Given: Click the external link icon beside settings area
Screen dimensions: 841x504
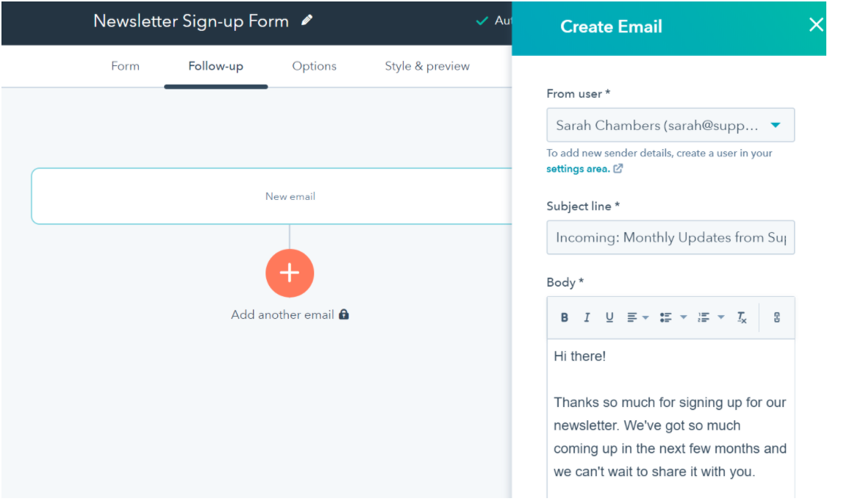Looking at the screenshot, I should pyautogui.click(x=618, y=169).
